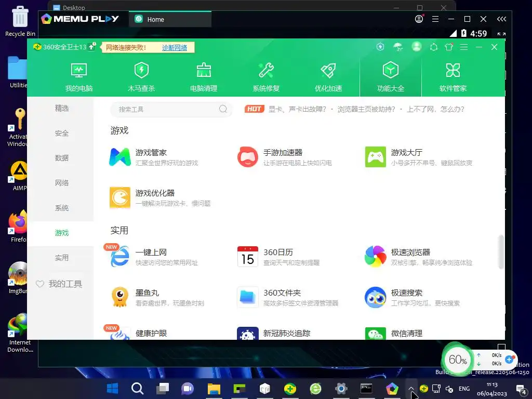
Task: Select 安全 category in sidebar
Action: [x=61, y=134]
